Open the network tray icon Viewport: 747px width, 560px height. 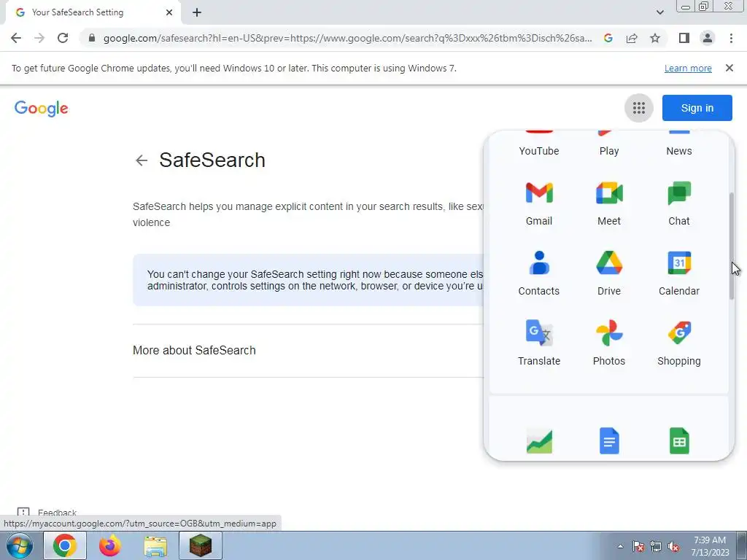coord(656,546)
